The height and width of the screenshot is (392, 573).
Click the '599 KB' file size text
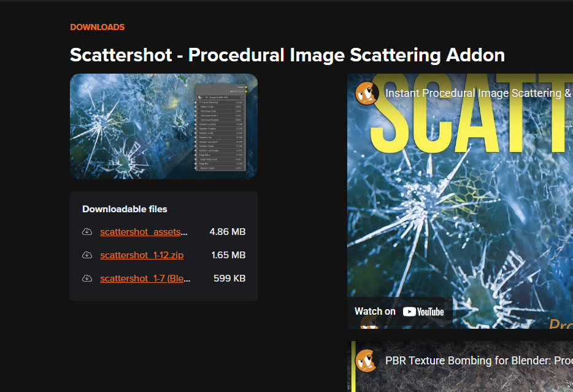[x=229, y=279]
